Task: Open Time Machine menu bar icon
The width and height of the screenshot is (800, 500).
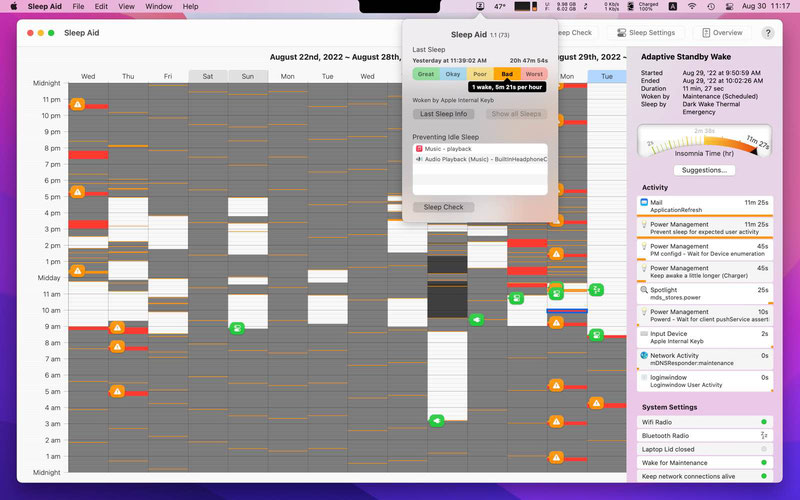Action: (711, 6)
